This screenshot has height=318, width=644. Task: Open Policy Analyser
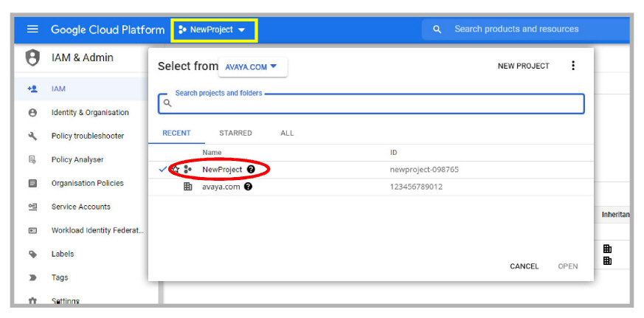pyautogui.click(x=77, y=159)
